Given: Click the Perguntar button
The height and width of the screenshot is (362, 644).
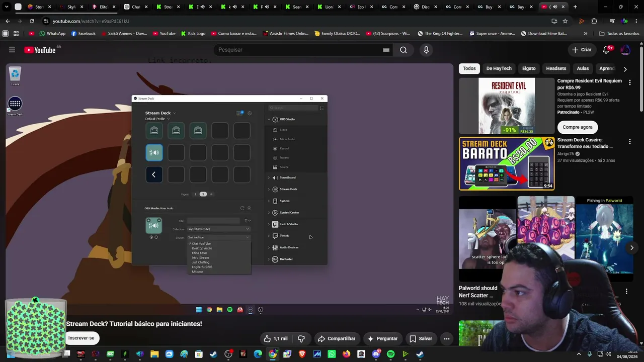Looking at the screenshot, I should point(382,338).
